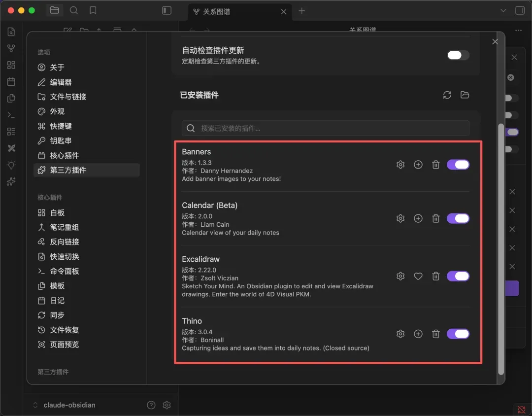Open 笔记重组 core plugin settings
This screenshot has width=532, height=416.
point(87,227)
